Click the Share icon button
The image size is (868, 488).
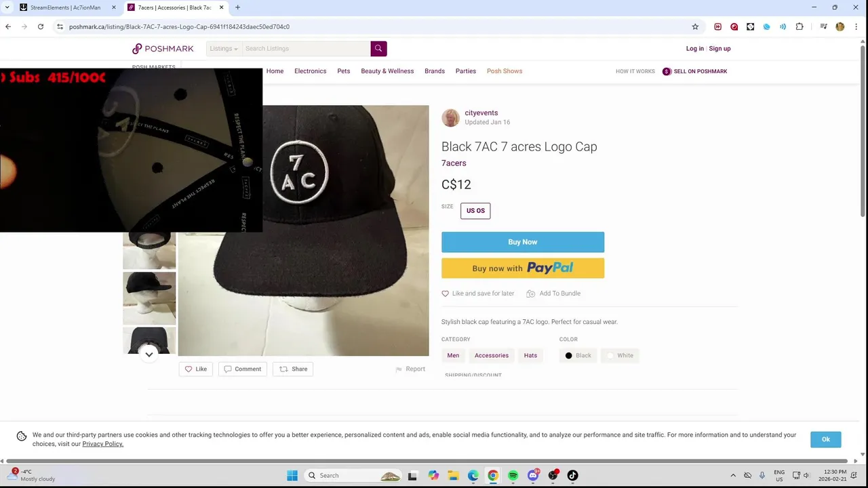tap(293, 369)
